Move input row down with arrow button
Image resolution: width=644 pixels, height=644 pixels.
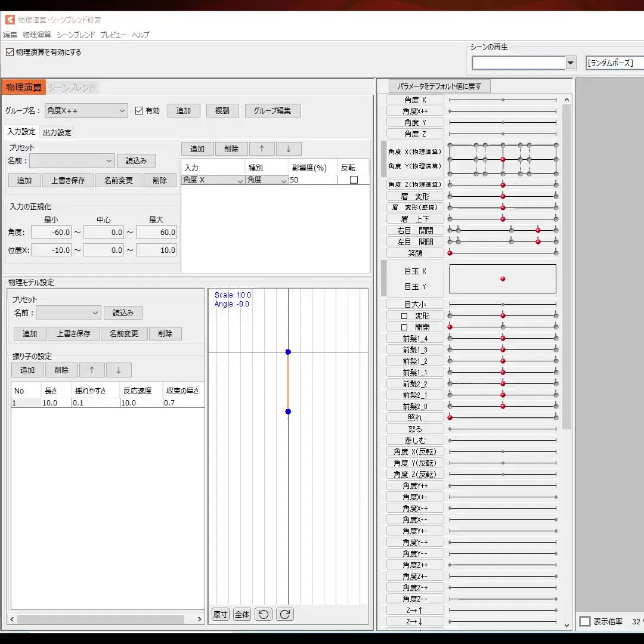[289, 148]
